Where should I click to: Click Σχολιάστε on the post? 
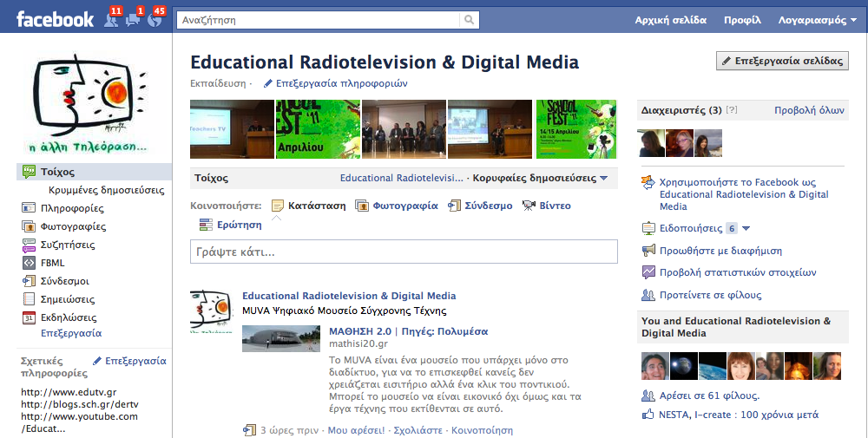coord(418,430)
